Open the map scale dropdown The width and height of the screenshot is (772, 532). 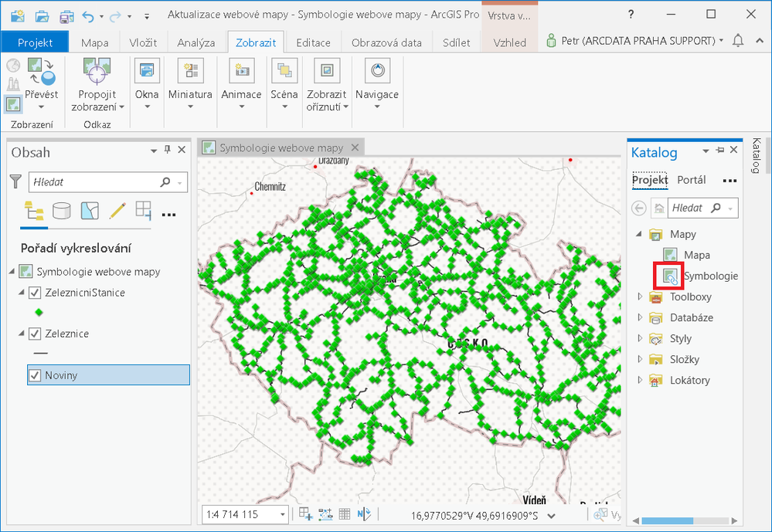tap(283, 515)
